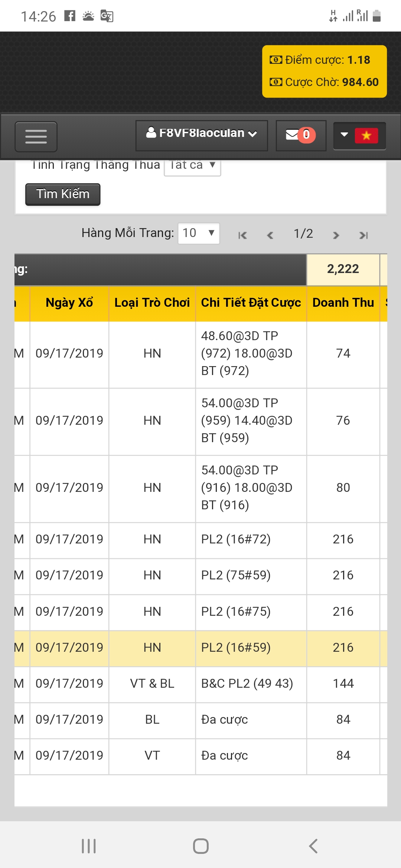Click the Tìm Kiếm search button
The image size is (401, 868).
(x=63, y=194)
